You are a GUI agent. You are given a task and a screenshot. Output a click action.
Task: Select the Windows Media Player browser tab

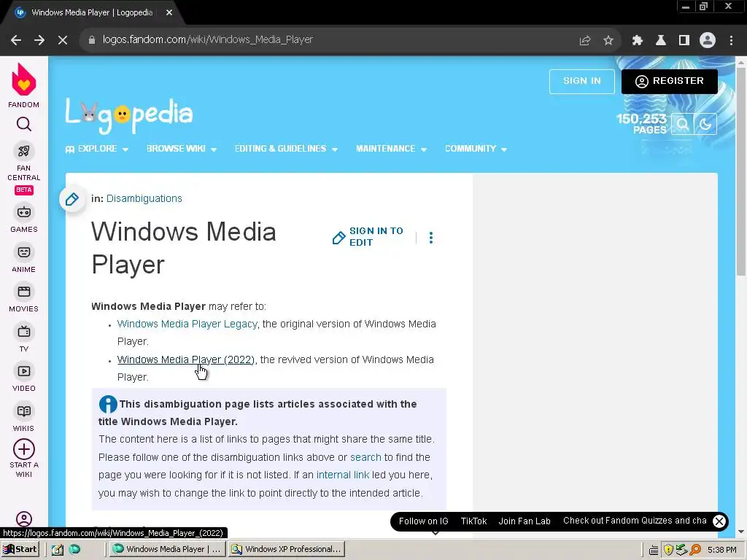click(x=92, y=13)
